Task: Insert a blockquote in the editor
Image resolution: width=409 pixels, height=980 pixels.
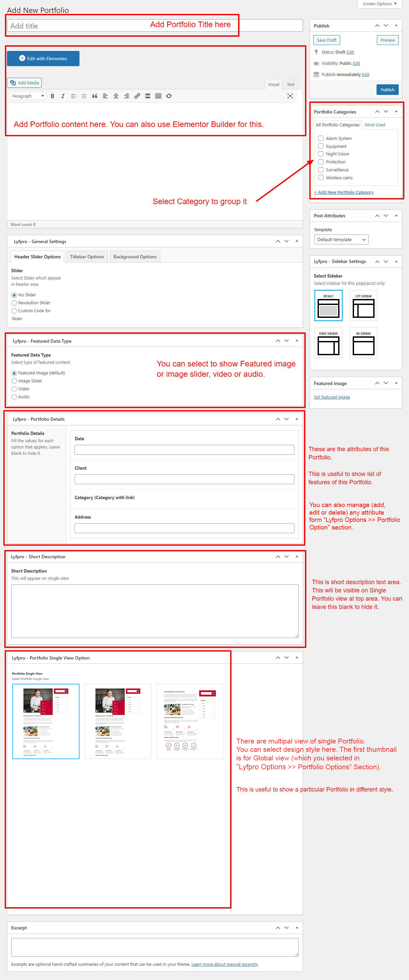Action: [x=95, y=96]
